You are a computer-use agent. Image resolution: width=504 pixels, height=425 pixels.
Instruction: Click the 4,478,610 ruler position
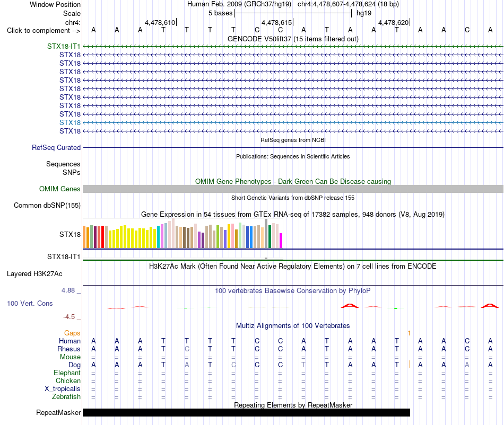coord(160,22)
